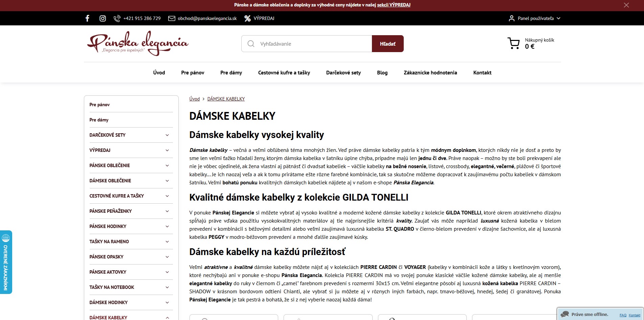Close the top promotional banner
Viewport: 644px width, 320px height.
coord(626,5)
